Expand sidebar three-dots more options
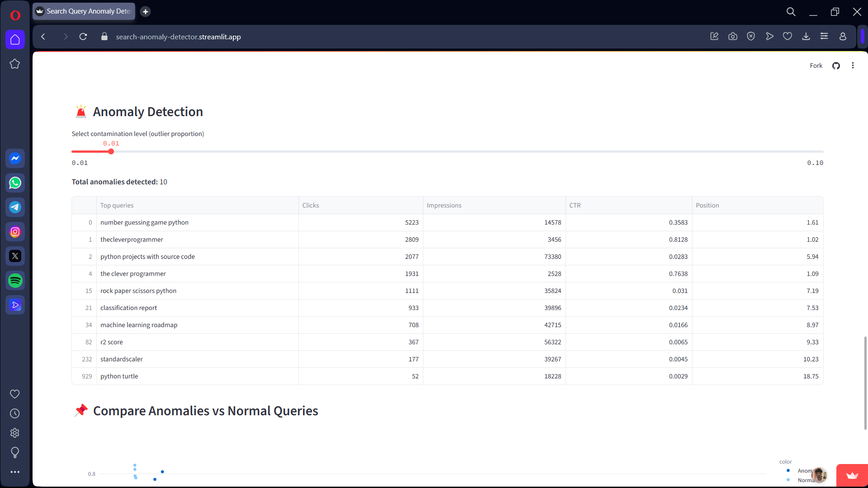868x488 pixels. [x=15, y=472]
